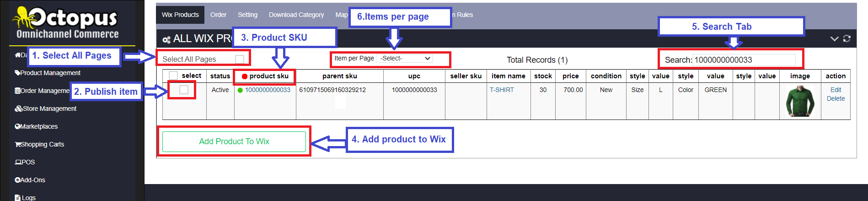
Task: Switch to the Setting tab
Action: (x=247, y=15)
